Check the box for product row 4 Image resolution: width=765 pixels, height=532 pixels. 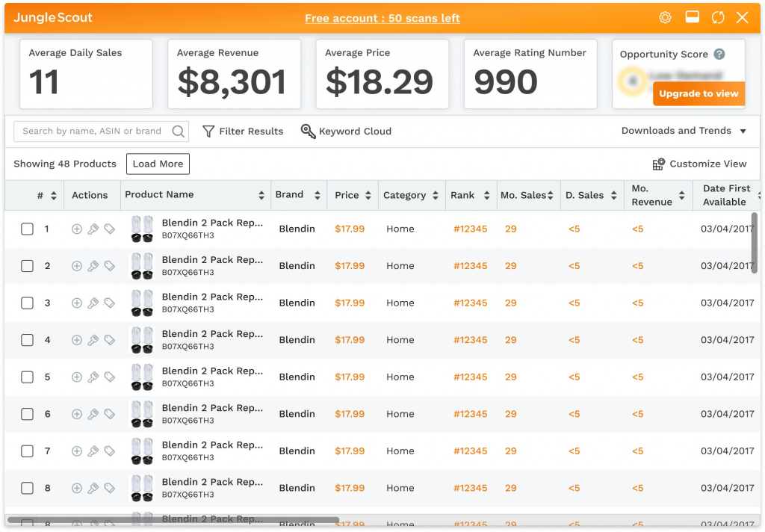(28, 340)
